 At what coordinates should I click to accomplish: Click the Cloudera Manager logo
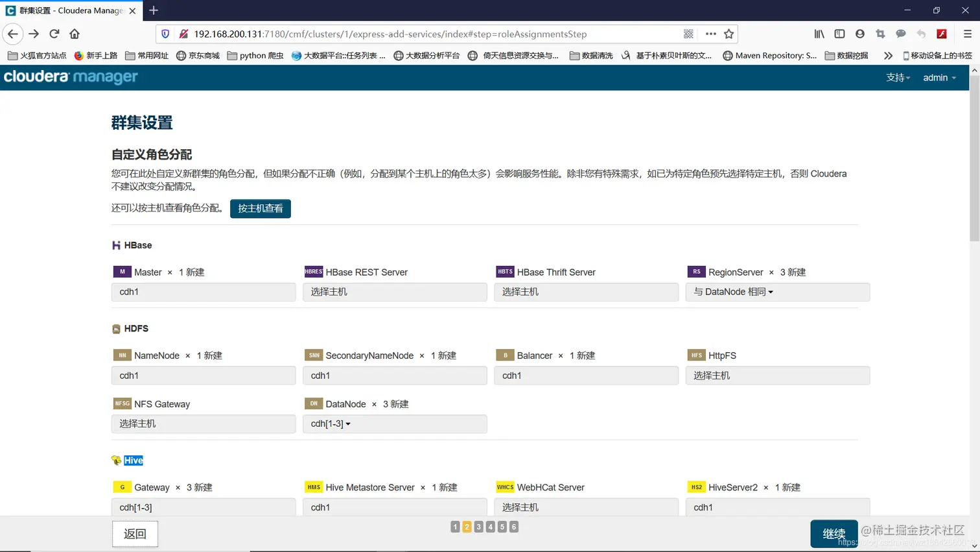tap(71, 77)
